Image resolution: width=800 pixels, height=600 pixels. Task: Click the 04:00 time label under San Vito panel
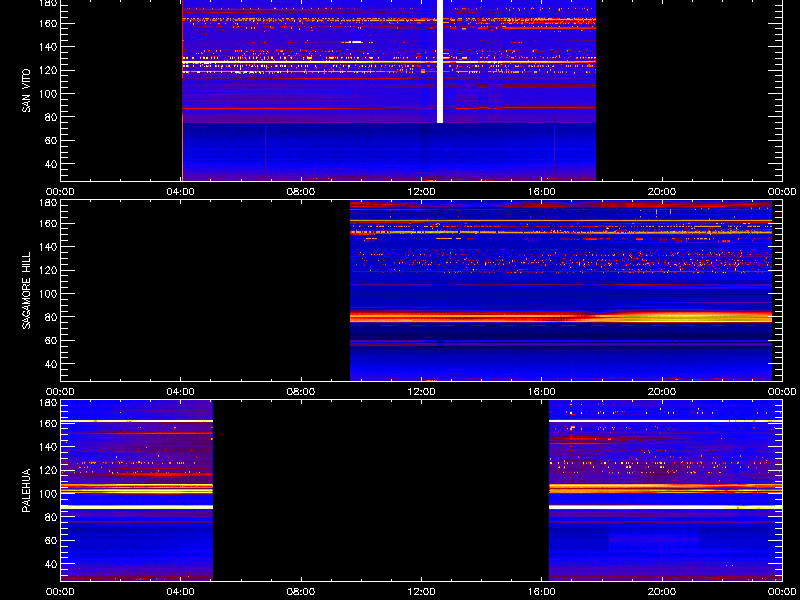tap(181, 192)
